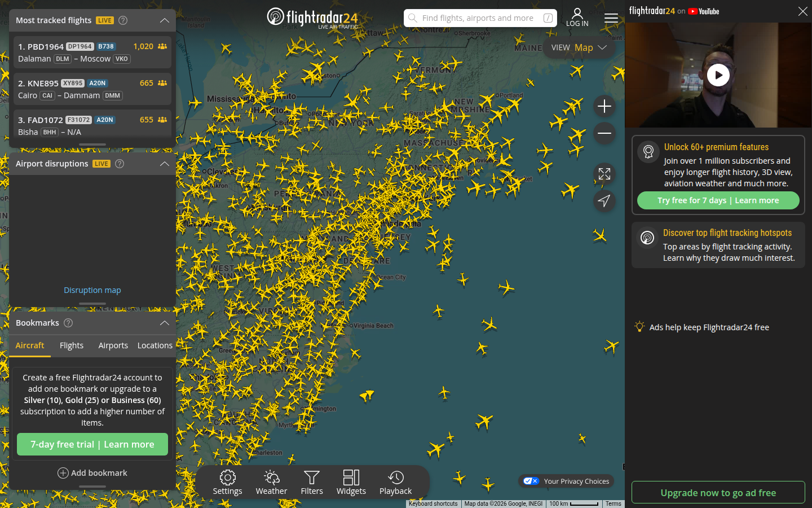Collapse the Bookmarks panel
Image resolution: width=812 pixels, height=508 pixels.
coord(165,323)
